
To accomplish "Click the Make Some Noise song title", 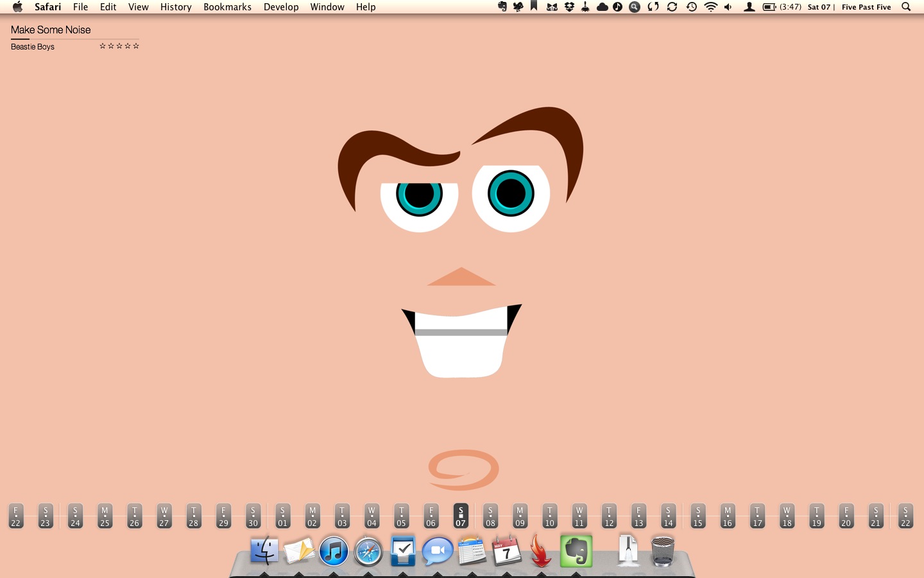I will [51, 30].
